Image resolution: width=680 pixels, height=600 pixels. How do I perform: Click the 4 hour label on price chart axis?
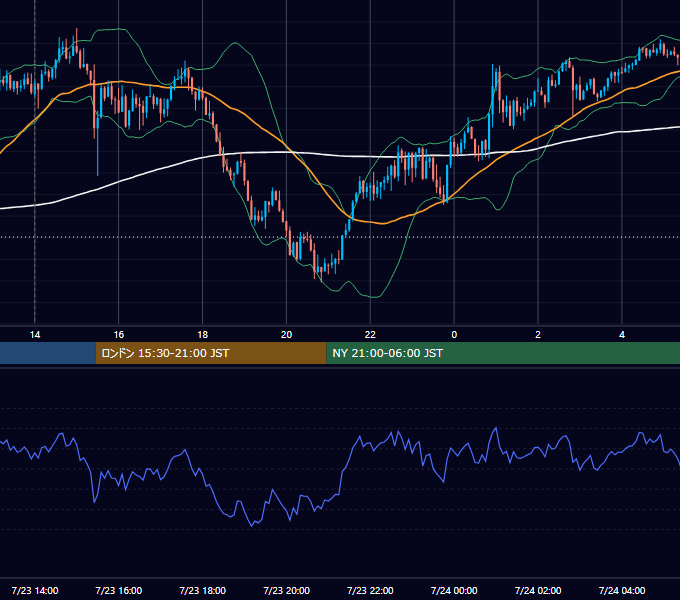(x=622, y=335)
